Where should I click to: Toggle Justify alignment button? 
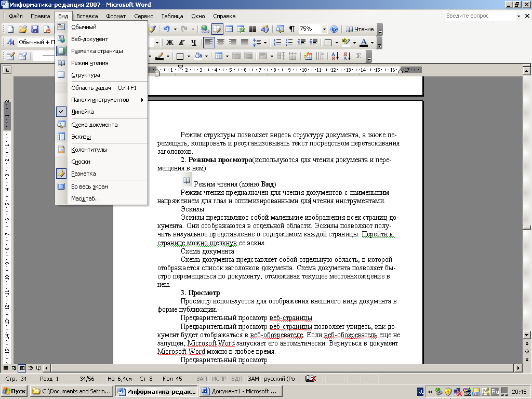[x=245, y=43]
